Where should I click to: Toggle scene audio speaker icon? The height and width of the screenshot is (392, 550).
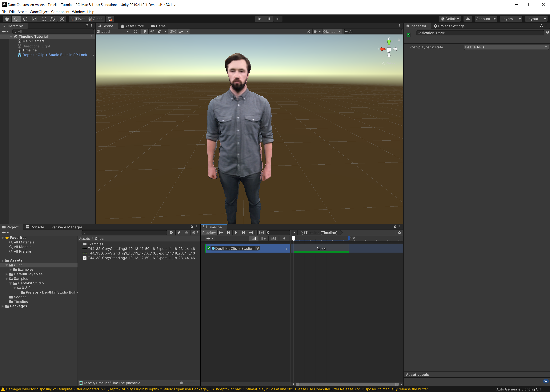pos(152,32)
